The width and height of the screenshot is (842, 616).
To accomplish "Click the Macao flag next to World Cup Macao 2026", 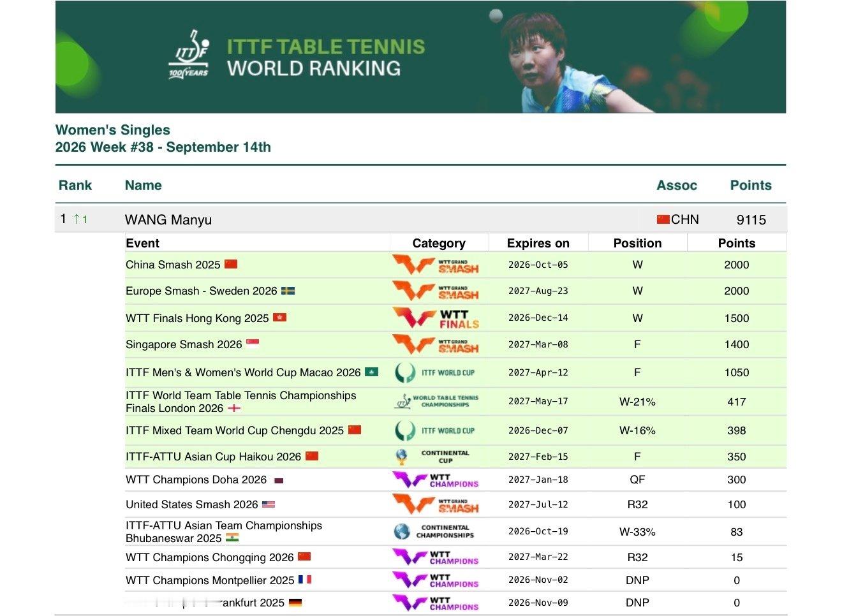I will coord(372,372).
